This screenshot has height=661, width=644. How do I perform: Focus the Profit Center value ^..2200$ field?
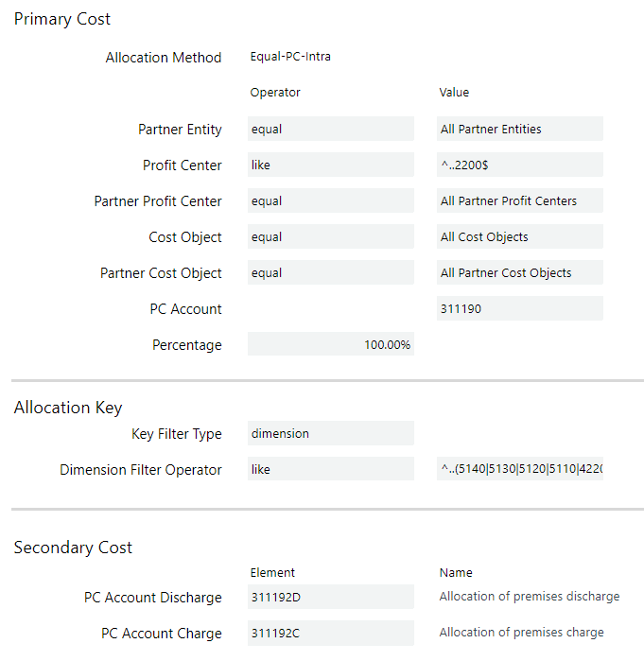click(x=519, y=165)
